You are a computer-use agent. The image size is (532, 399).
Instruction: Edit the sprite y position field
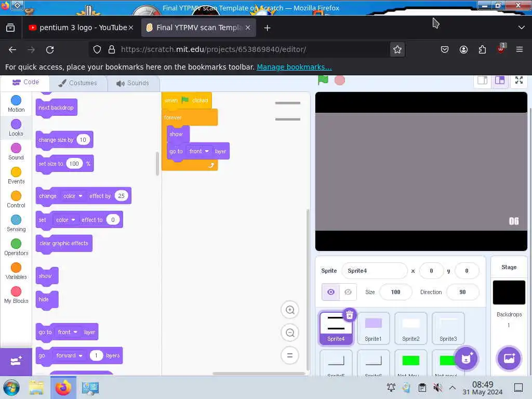tap(467, 271)
